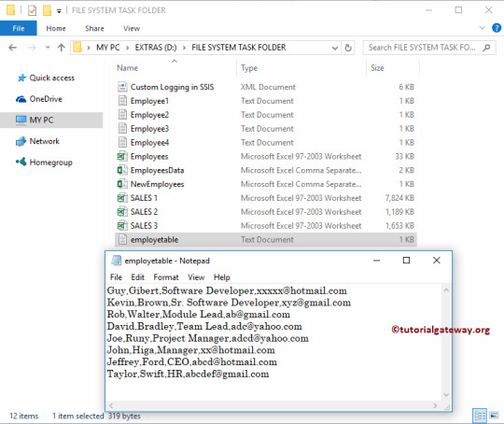Screen dimensions: 504x424
Task: Click in the Search FILE SYSTEM TASK FOLDER box
Action: pos(422,48)
